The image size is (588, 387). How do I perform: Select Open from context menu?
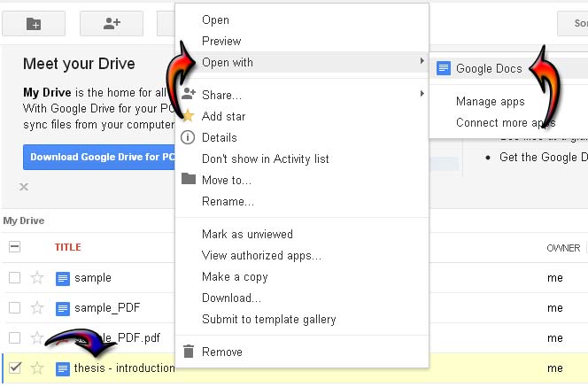pos(302,19)
